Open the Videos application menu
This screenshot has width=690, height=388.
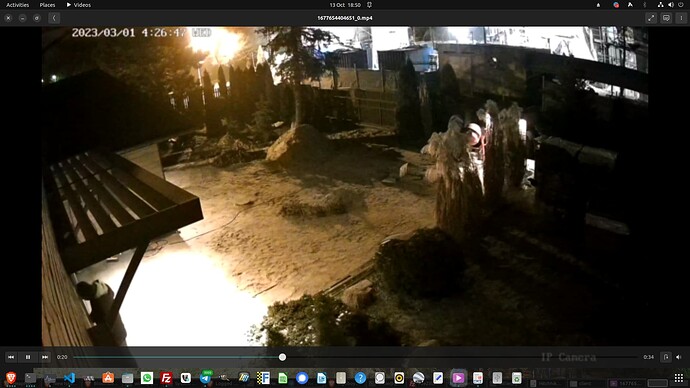tap(79, 5)
